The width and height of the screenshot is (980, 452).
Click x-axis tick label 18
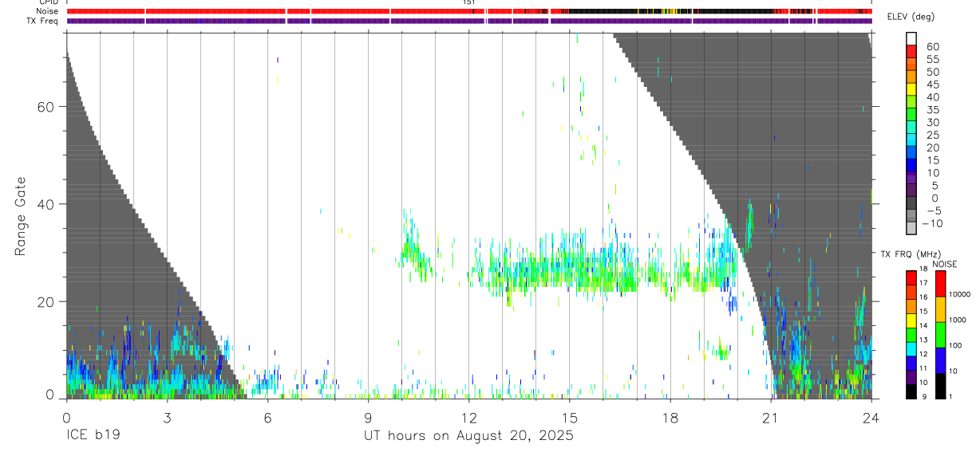pyautogui.click(x=670, y=417)
